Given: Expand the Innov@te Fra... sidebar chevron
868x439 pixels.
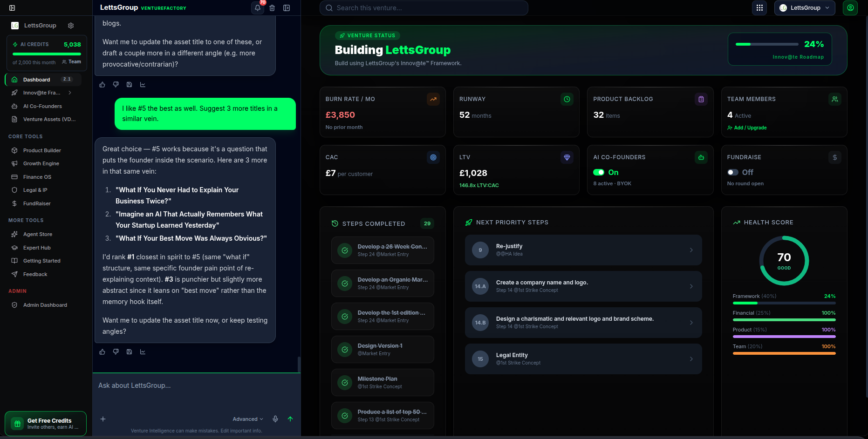Looking at the screenshot, I should coord(70,93).
